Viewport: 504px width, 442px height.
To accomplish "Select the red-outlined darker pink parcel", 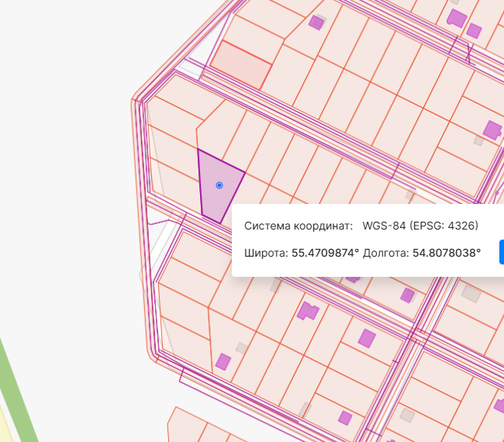I will [x=241, y=65].
